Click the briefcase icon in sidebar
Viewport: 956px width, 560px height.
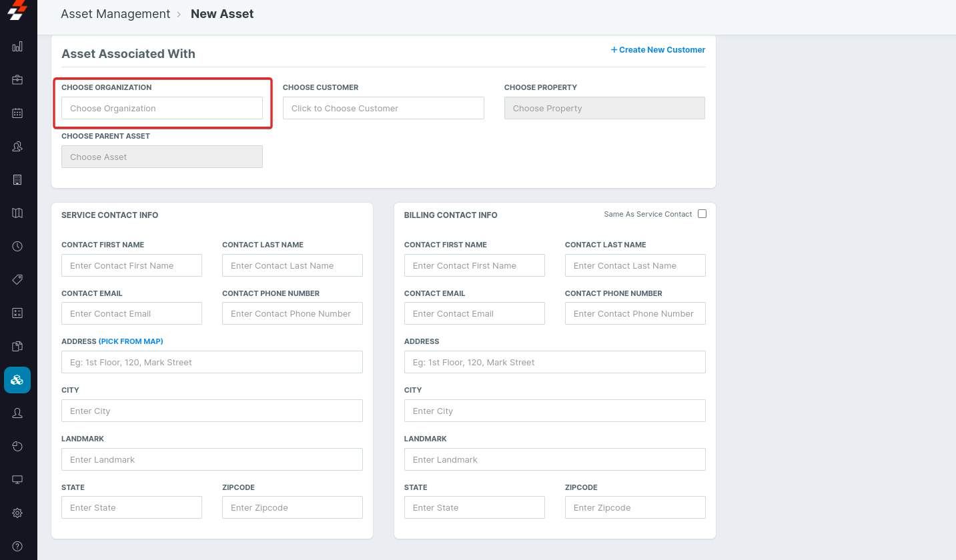(x=17, y=80)
